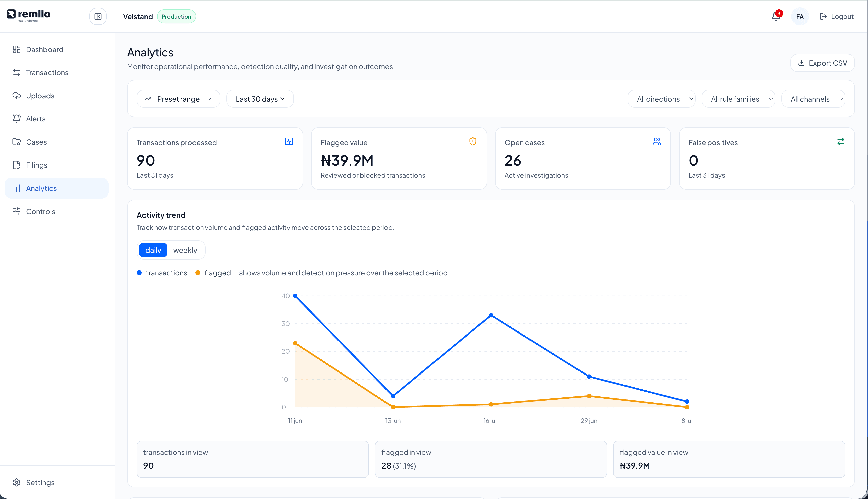Viewport: 868px width, 499px height.
Task: Click the orange flagged legend dot
Action: click(x=198, y=273)
